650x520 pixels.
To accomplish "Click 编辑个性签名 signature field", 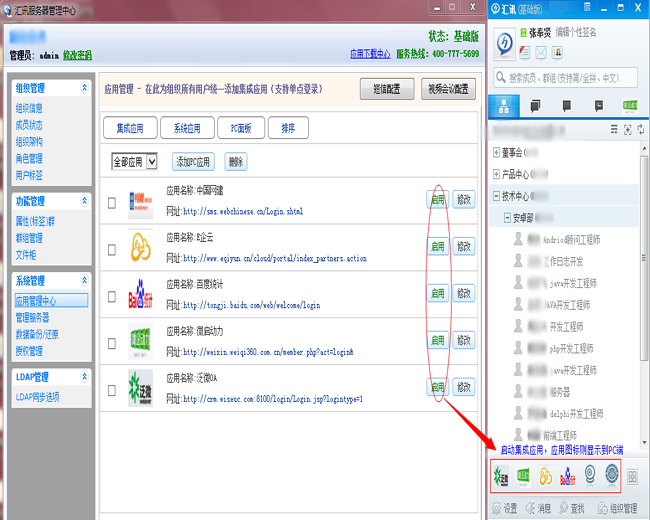I will 576,32.
